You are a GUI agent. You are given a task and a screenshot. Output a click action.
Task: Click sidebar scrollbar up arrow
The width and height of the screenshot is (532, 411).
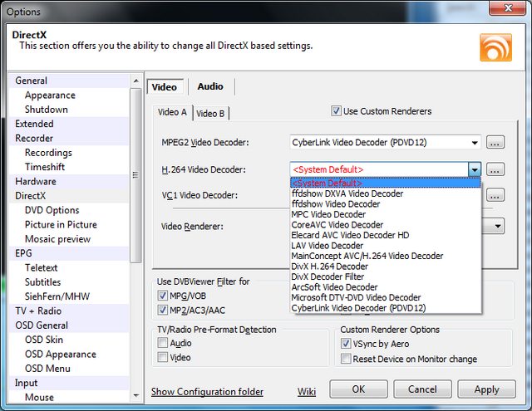click(136, 81)
